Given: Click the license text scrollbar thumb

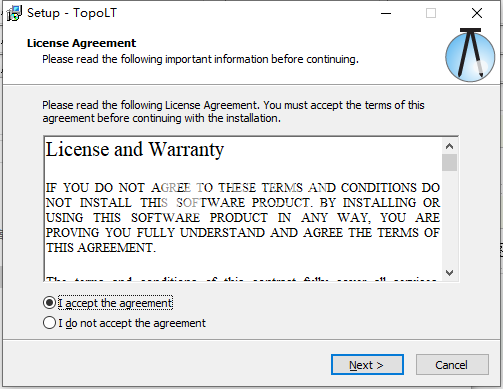Looking at the screenshot, I should pos(449,162).
